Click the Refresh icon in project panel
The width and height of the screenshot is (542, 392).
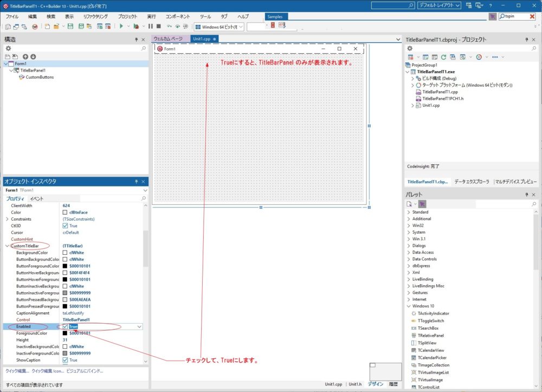point(443,56)
